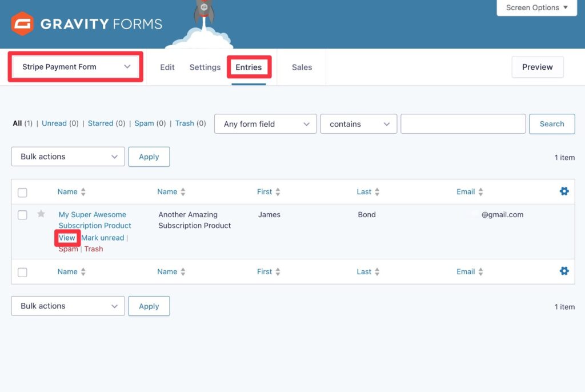Select the James Bond entry checkbox

point(22,215)
